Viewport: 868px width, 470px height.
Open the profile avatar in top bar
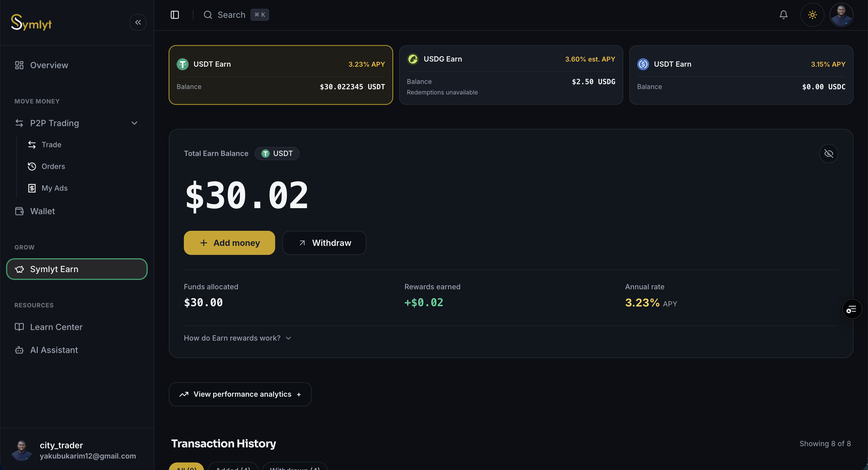click(841, 15)
